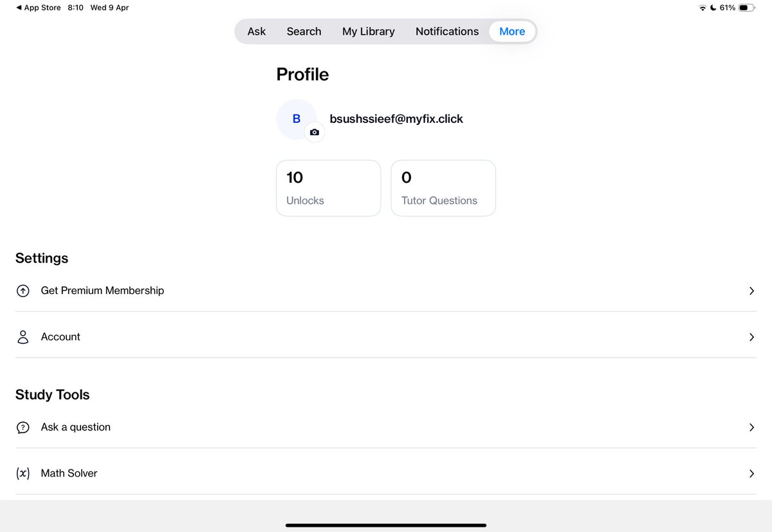Tap the Ask a question bubble icon

tap(23, 427)
